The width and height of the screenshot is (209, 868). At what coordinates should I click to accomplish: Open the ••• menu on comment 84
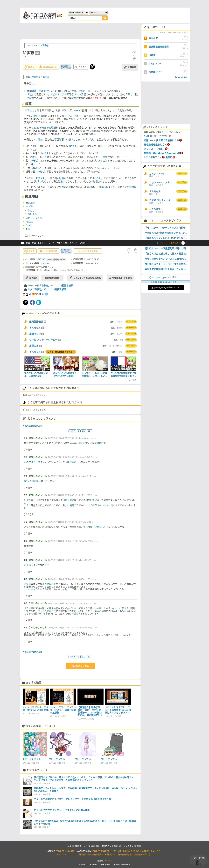(95, 628)
